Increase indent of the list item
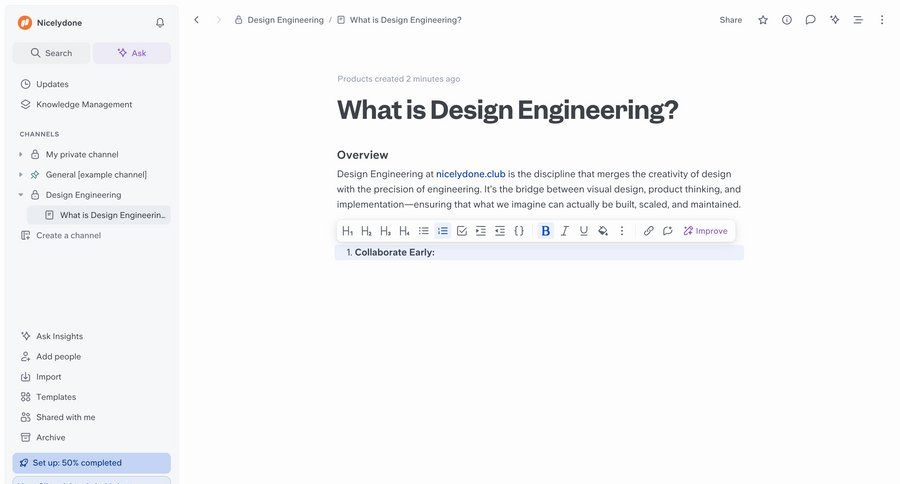Screen dimensions: 900x484 481,231
